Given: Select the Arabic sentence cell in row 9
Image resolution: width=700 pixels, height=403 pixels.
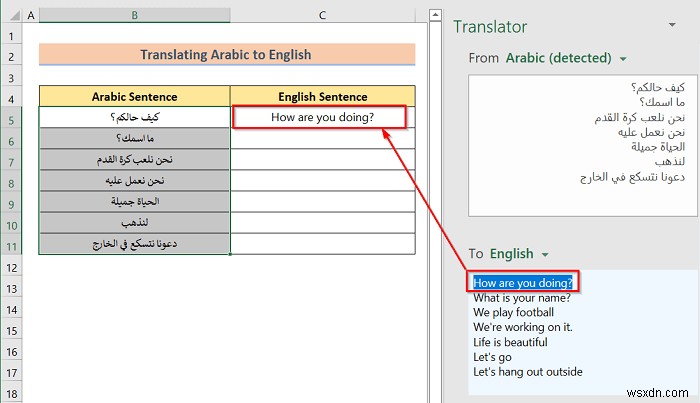Looking at the screenshot, I should point(134,201).
